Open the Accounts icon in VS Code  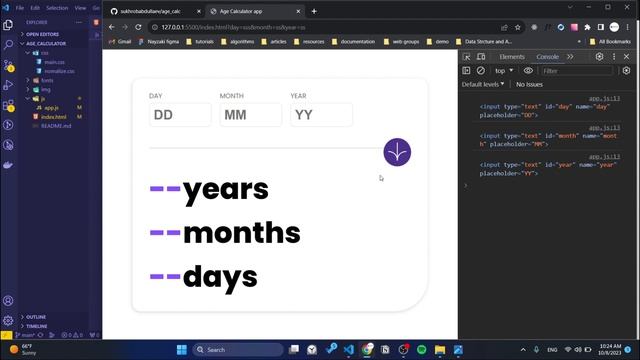coord(8,301)
